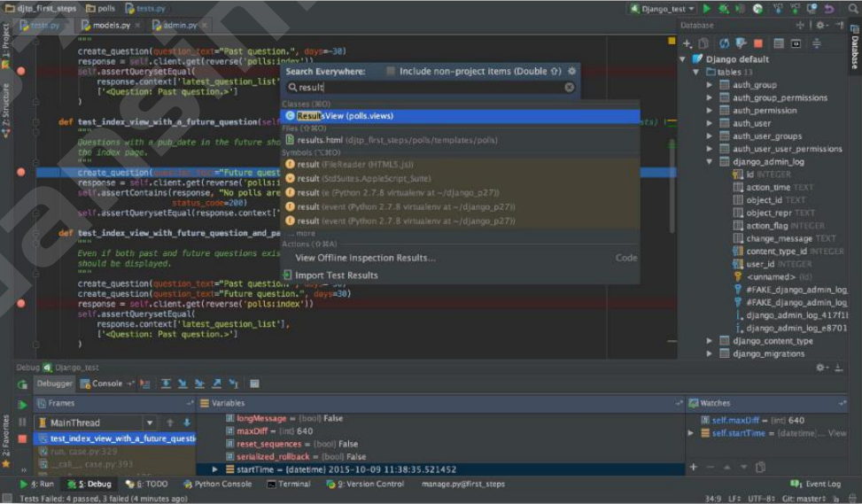This screenshot has height=504, width=862.
Task: Collapse the Django default data source
Action: (682, 58)
